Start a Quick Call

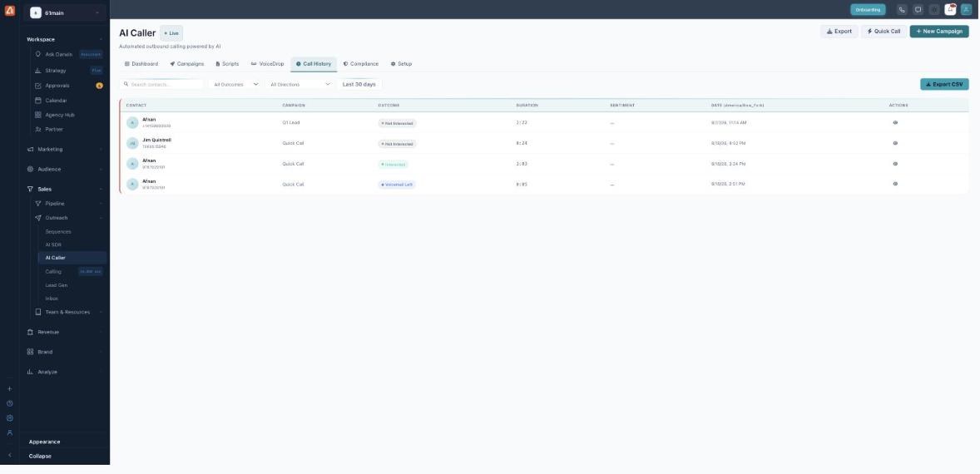(883, 32)
